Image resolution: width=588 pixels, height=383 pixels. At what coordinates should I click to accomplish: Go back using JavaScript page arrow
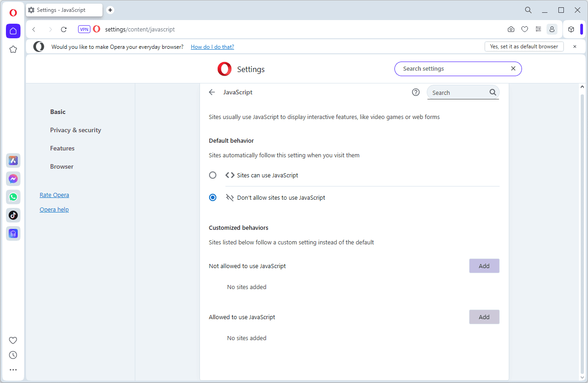[212, 92]
